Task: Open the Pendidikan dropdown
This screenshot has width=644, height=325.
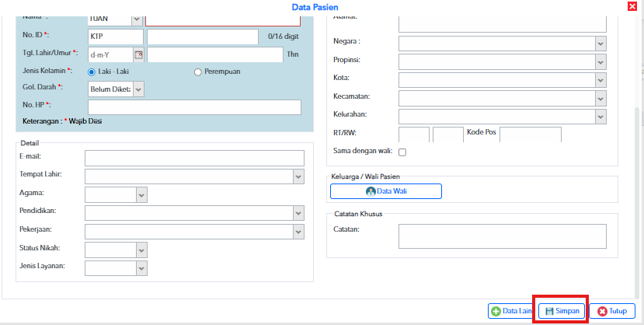Action: (x=299, y=213)
